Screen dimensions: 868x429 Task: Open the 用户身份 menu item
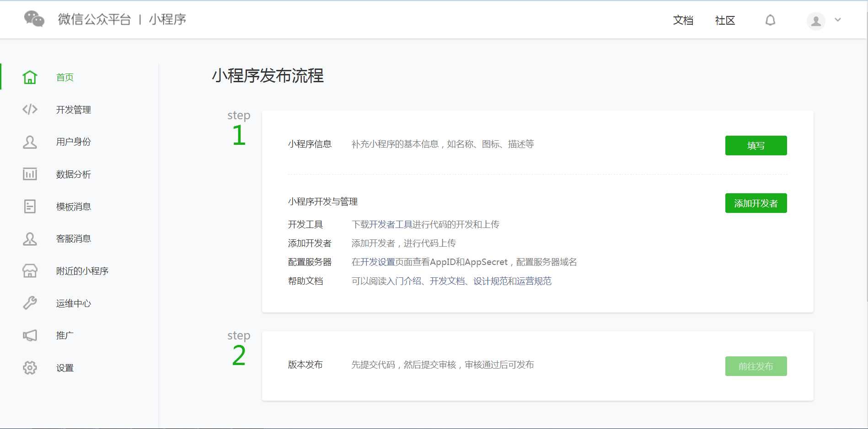(74, 142)
